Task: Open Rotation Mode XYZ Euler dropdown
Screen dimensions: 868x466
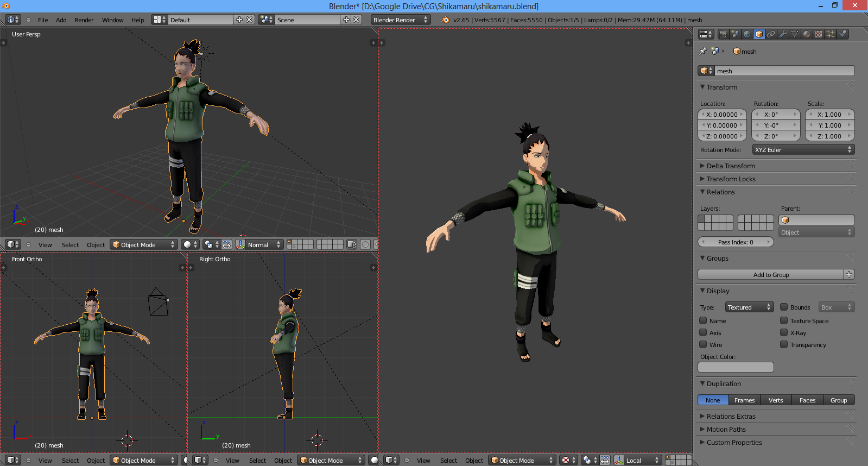Action: point(803,150)
